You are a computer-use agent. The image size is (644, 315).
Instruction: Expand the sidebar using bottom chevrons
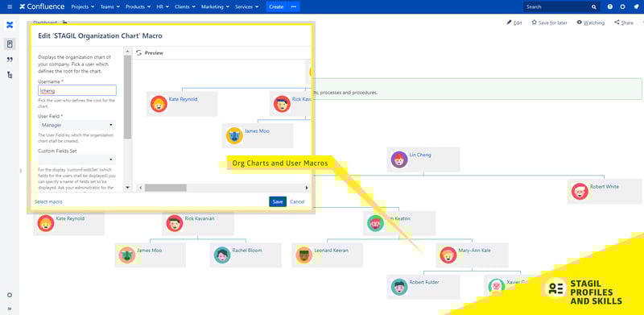[x=10, y=309]
